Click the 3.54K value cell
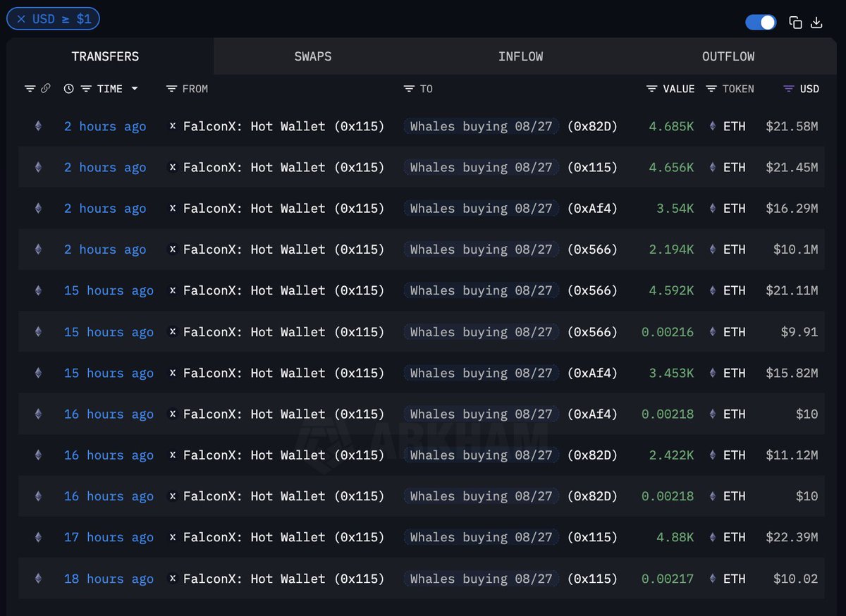846x616 pixels. 675,209
